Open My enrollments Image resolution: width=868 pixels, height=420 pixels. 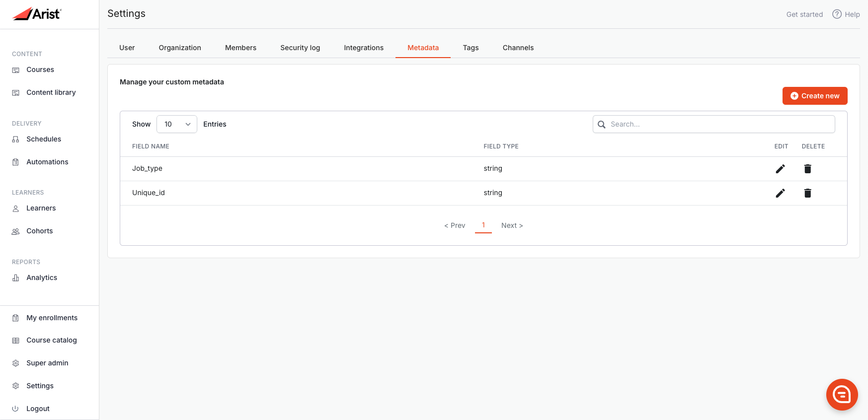click(52, 318)
